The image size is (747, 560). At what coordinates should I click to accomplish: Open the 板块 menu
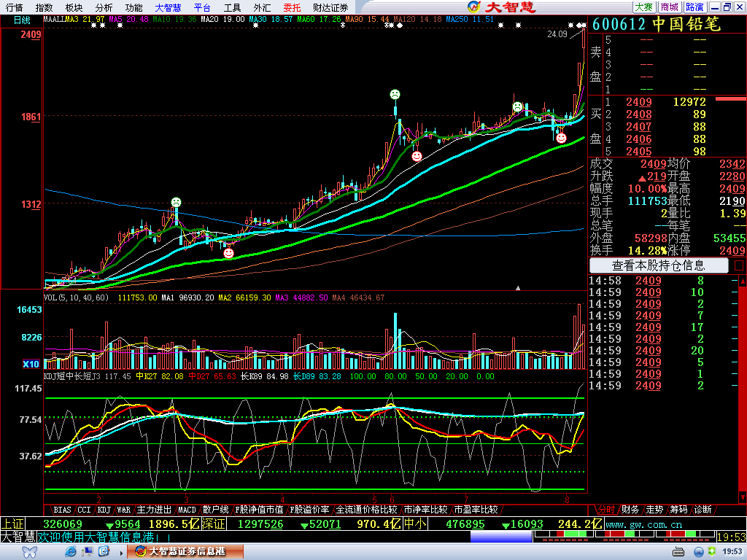pyautogui.click(x=74, y=7)
